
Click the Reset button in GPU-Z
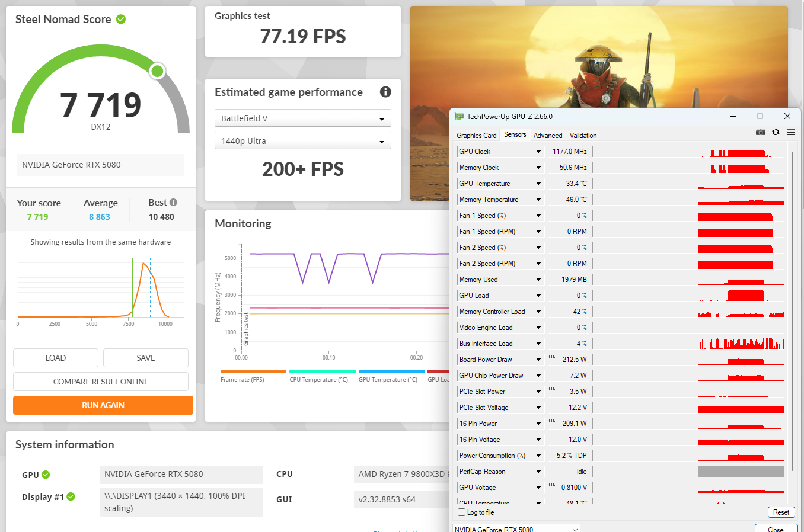(781, 512)
